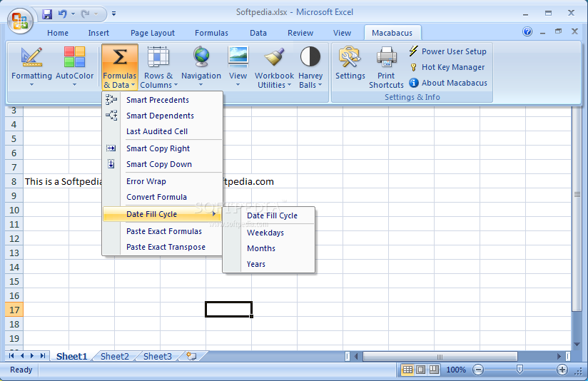
Task: Open the Macabacus View picture tool
Action: (238, 67)
